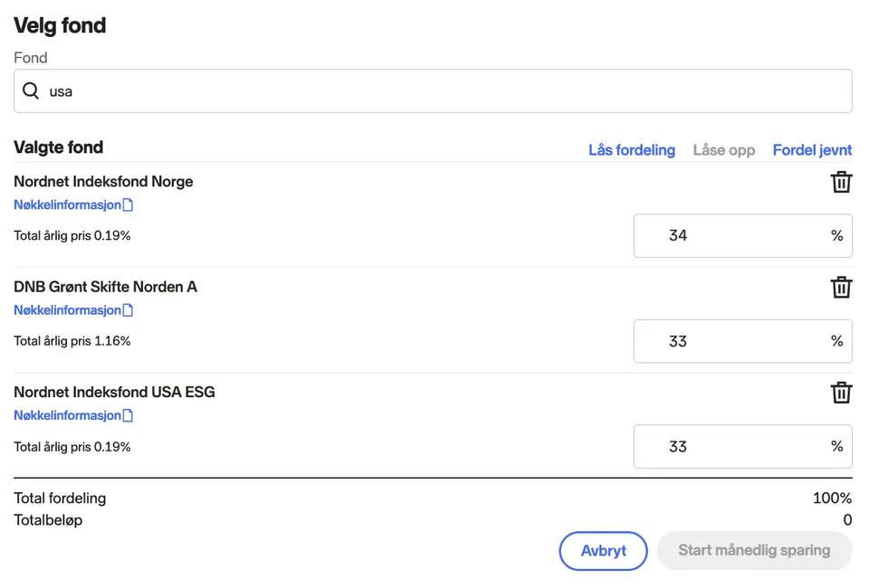This screenshot has width=869, height=588.
Task: Open Nøkkelinformasjon for Nordnet Indeksfond USA ESG
Action: click(x=67, y=415)
